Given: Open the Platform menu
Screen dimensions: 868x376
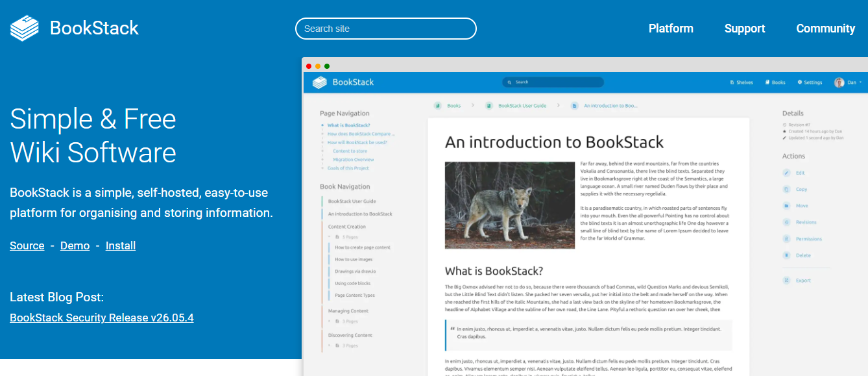Looking at the screenshot, I should (x=671, y=29).
